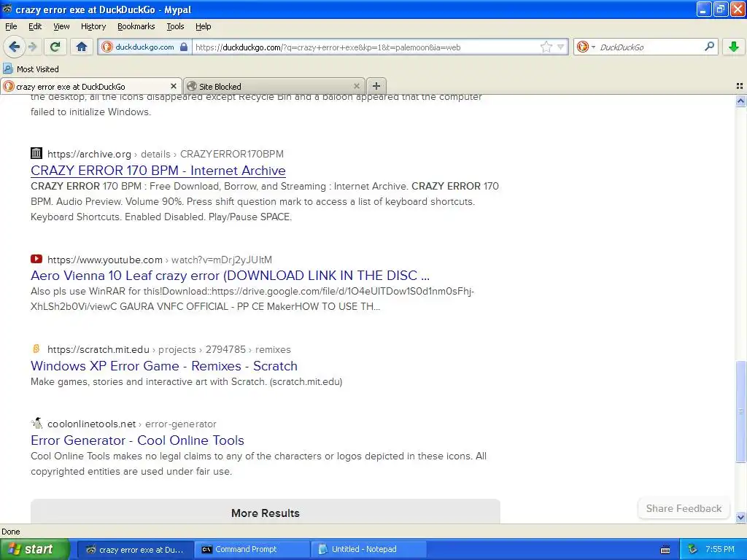747x560 pixels.
Task: Bookmark this page with the star icon
Action: 546,47
